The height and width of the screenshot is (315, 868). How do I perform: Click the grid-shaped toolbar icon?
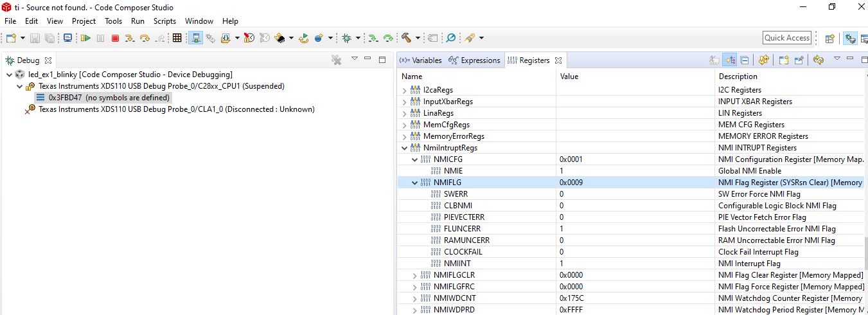point(177,39)
